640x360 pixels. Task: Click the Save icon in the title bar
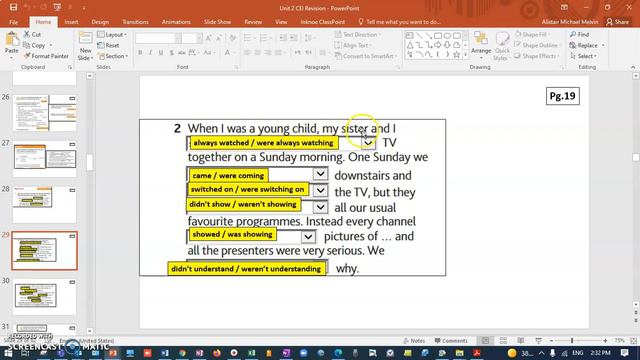click(13, 7)
